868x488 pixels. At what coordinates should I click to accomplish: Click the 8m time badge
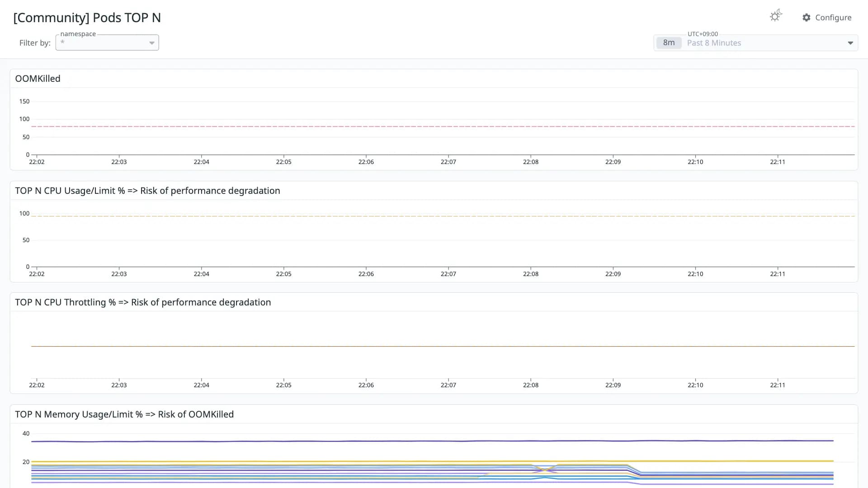(669, 42)
